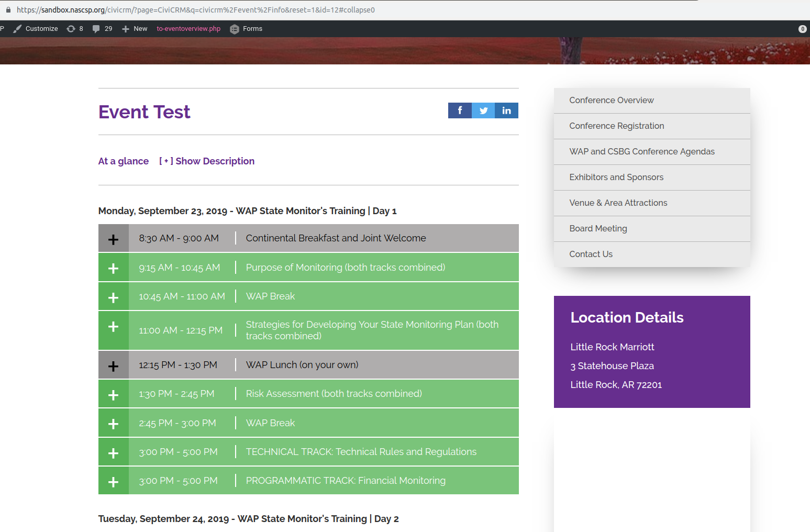The height and width of the screenshot is (532, 810).
Task: Open the to-eventoverview.php template link
Action: click(x=188, y=29)
